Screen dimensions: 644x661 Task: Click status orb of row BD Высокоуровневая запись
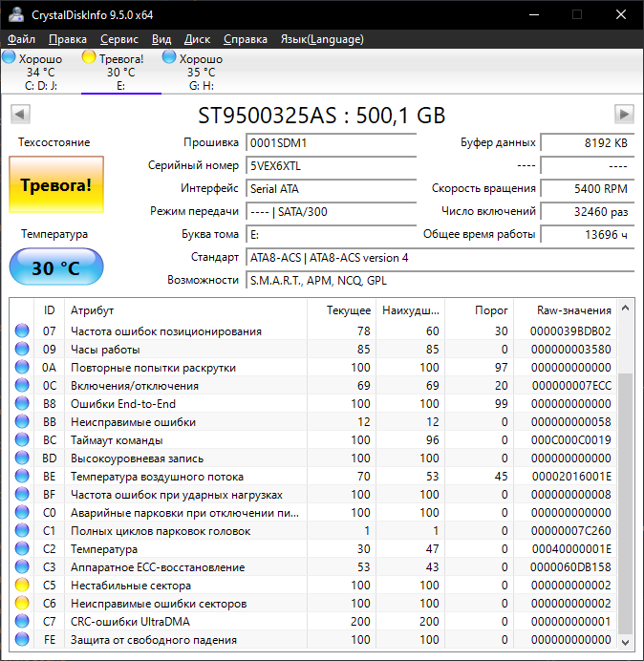(x=22, y=458)
